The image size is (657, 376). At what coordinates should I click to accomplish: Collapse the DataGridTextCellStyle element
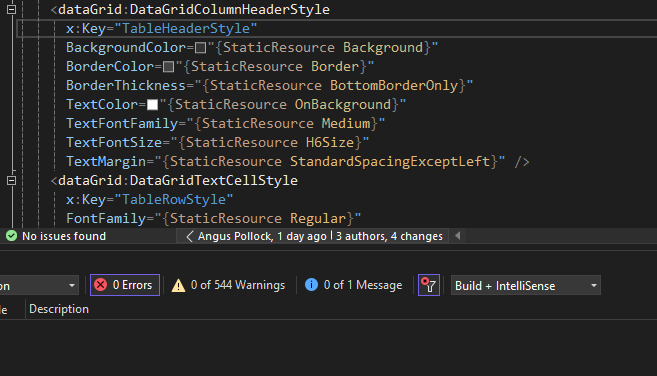point(11,180)
